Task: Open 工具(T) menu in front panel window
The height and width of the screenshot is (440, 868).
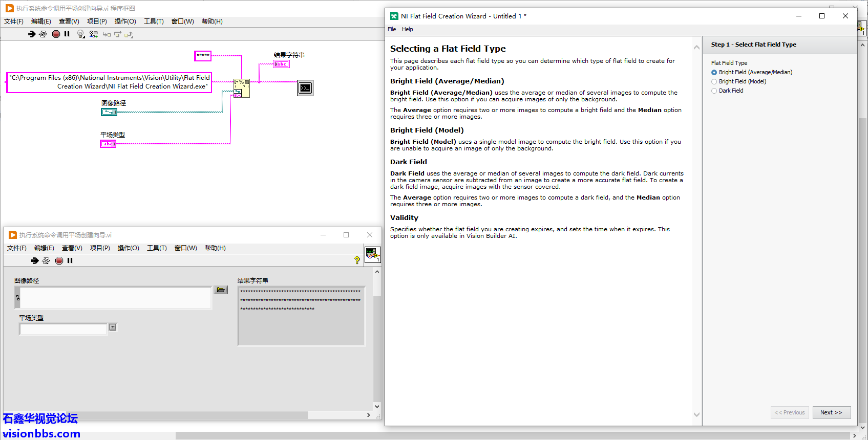Action: click(157, 248)
